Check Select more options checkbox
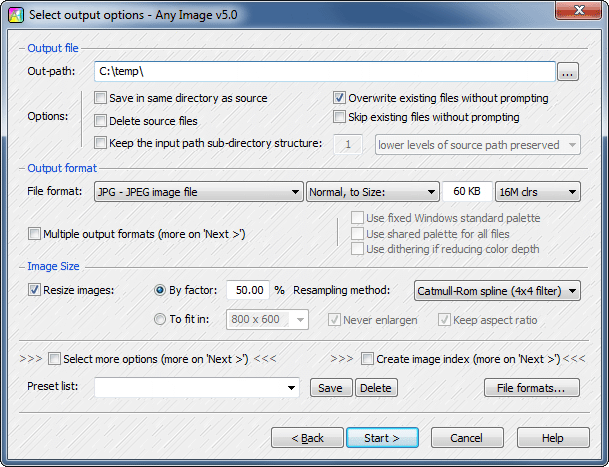The width and height of the screenshot is (609, 467). coord(54,359)
